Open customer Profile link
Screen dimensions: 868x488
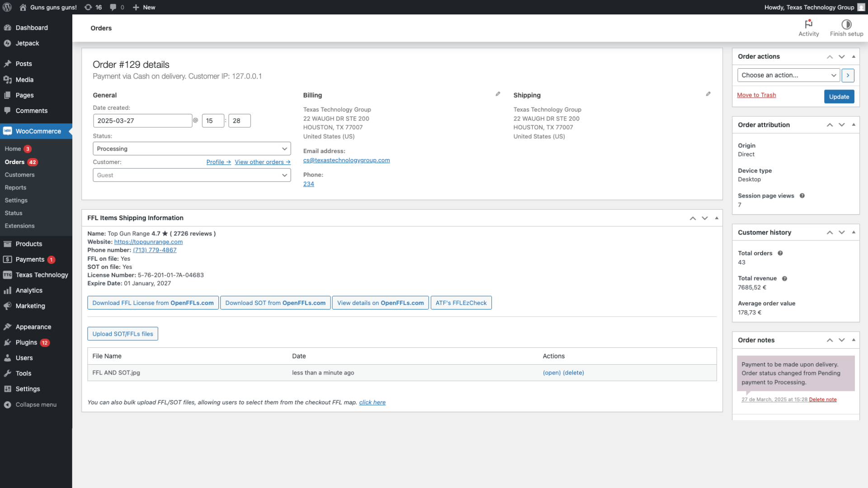(219, 162)
